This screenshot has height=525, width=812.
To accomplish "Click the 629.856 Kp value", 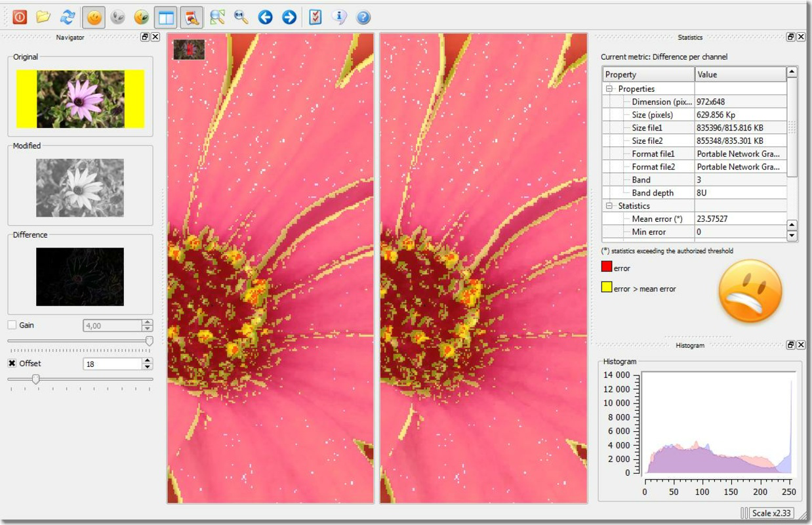I will (716, 115).
